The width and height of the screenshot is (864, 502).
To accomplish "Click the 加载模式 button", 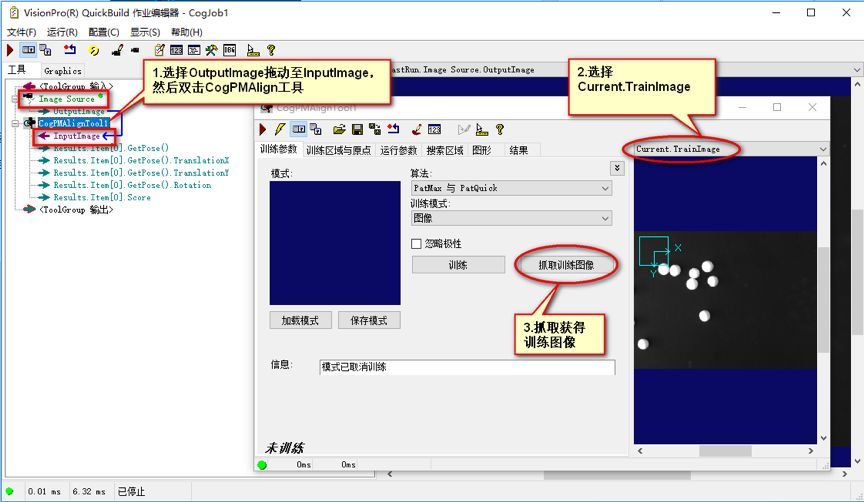I will (300, 320).
